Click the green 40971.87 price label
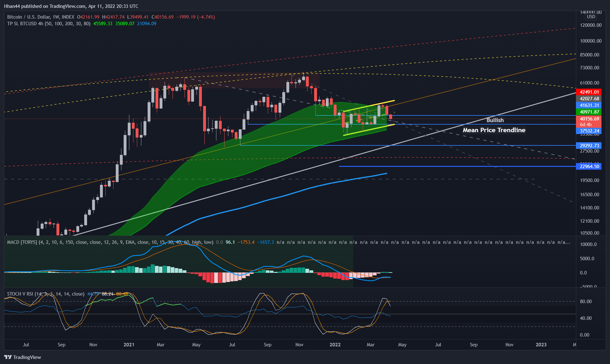610x364 pixels. coord(589,112)
